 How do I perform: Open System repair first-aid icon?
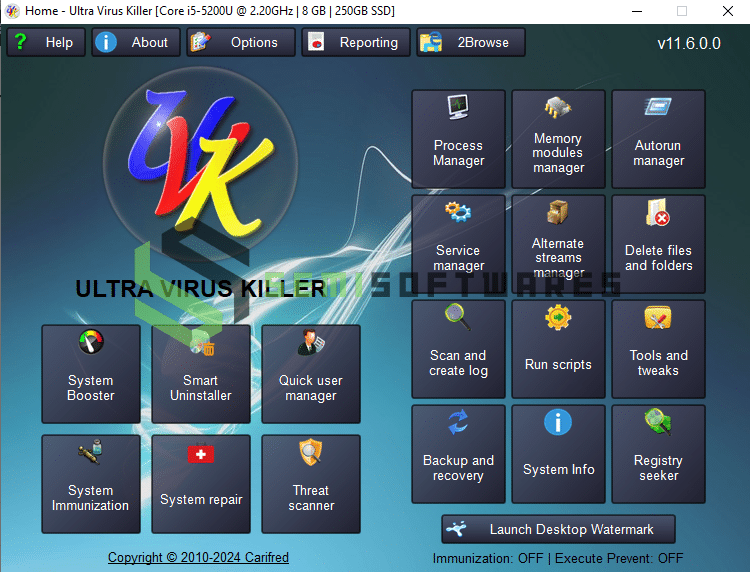201,454
